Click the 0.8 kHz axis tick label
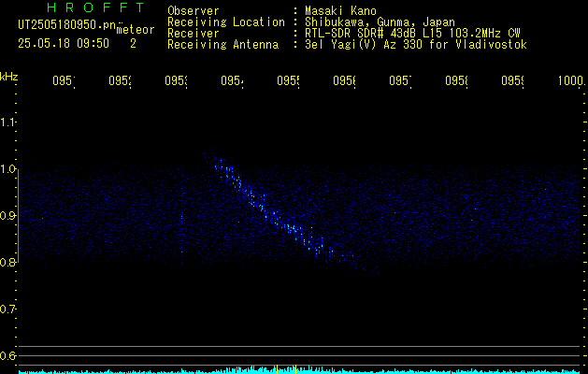This screenshot has width=588, height=374. click(7, 263)
